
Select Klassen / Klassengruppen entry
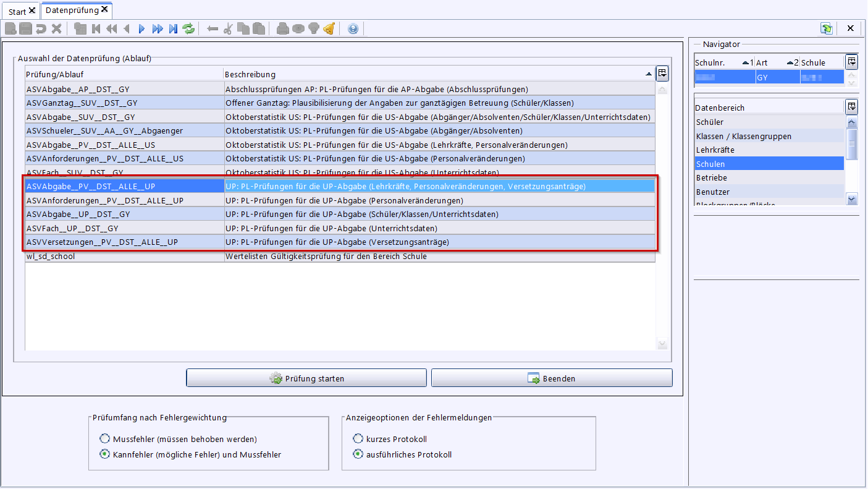[x=769, y=136]
